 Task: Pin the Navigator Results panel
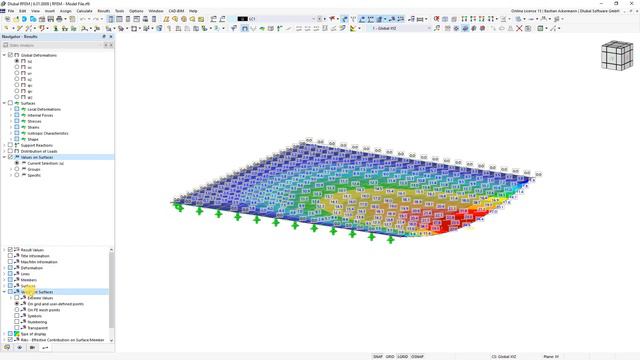[104, 37]
